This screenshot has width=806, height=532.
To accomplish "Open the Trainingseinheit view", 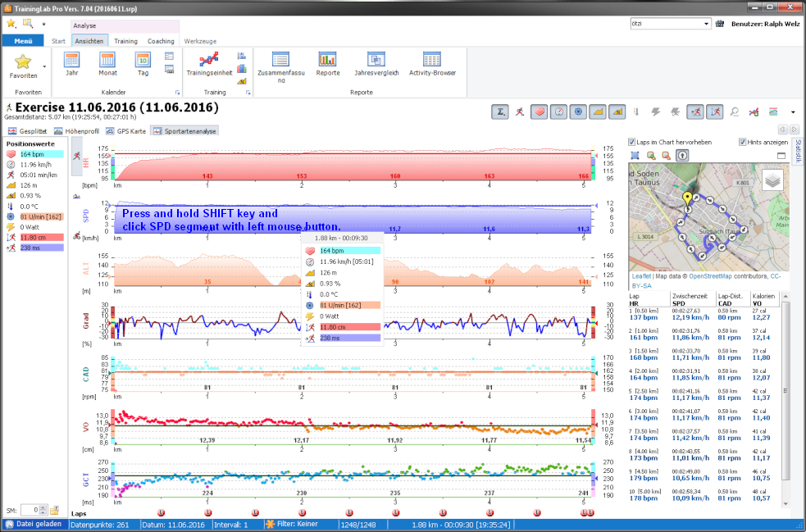I will tap(209, 64).
